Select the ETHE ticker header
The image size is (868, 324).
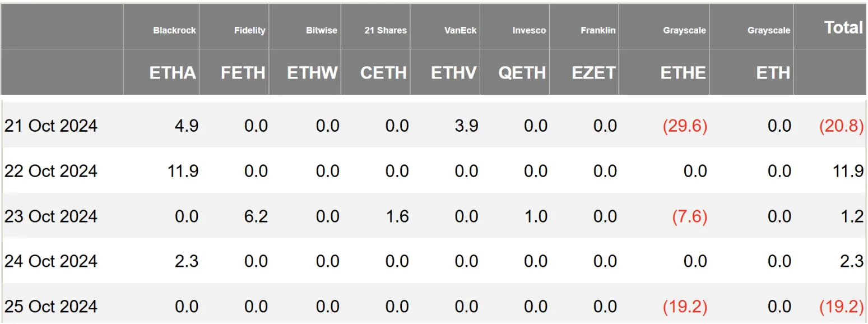click(x=683, y=73)
